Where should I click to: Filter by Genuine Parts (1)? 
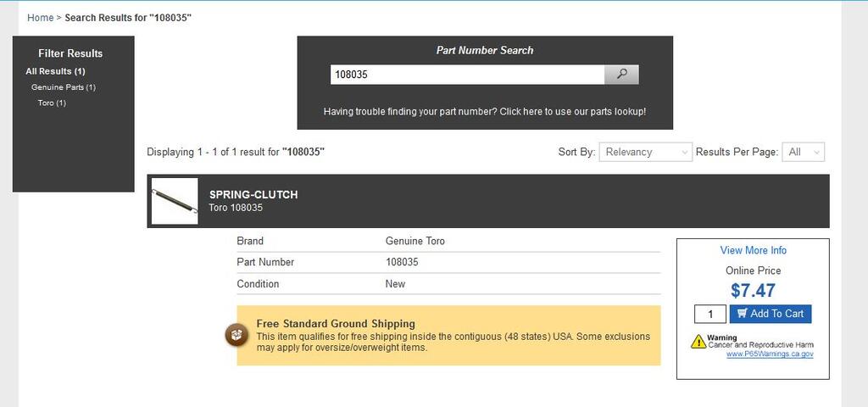pyautogui.click(x=64, y=87)
